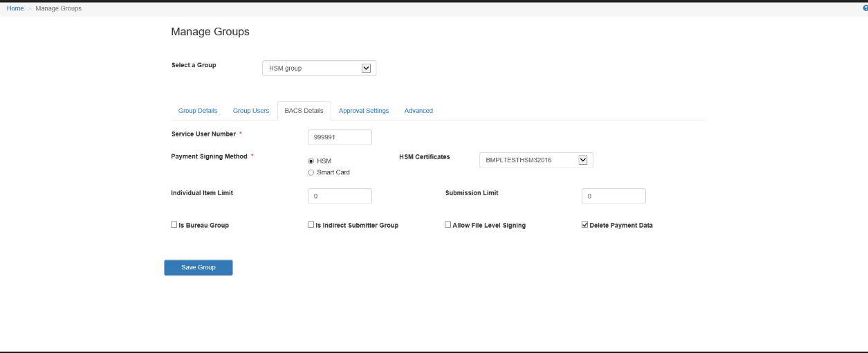Click the Service User Number field

340,137
